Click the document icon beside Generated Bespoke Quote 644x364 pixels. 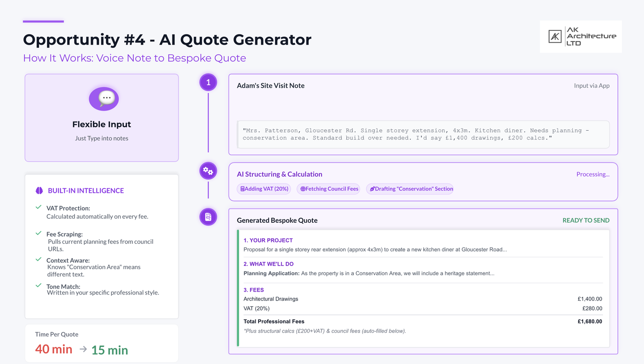coord(208,217)
